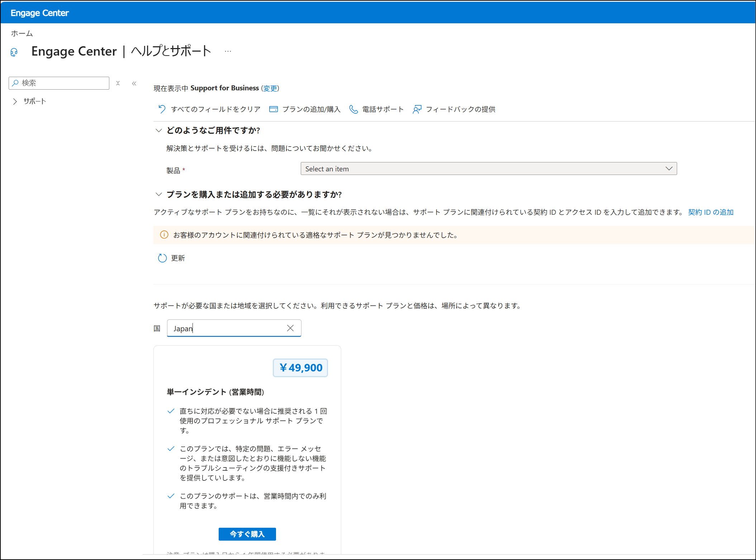This screenshot has width=756, height=560.
Task: Click the warning text about no eligible plan
Action: (316, 235)
